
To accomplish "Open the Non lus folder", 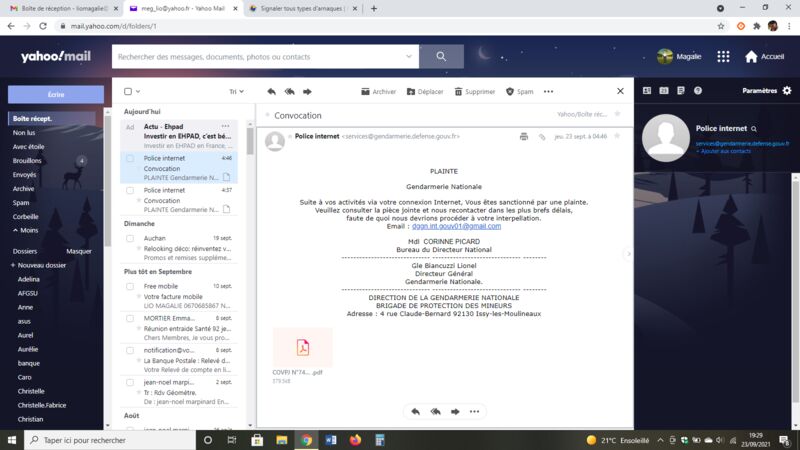I will point(24,133).
